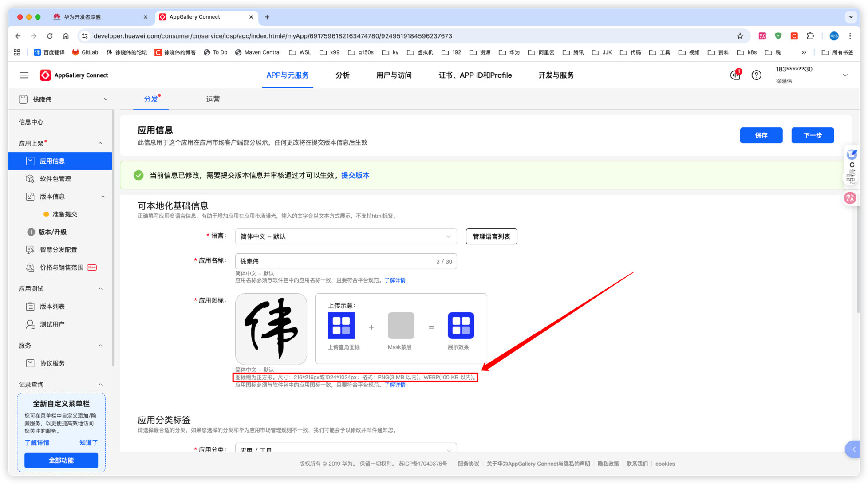Open the hamburger menu icon
The height and width of the screenshot is (484, 868).
pyautogui.click(x=24, y=75)
